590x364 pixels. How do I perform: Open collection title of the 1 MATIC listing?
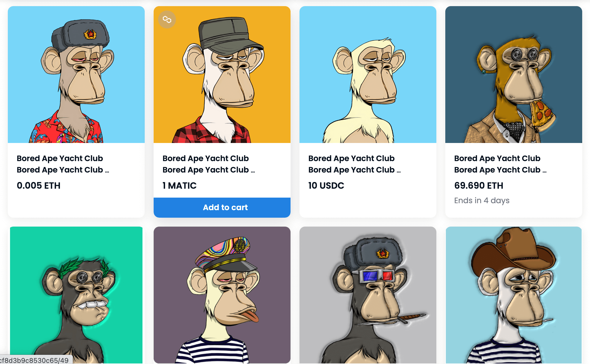206,158
